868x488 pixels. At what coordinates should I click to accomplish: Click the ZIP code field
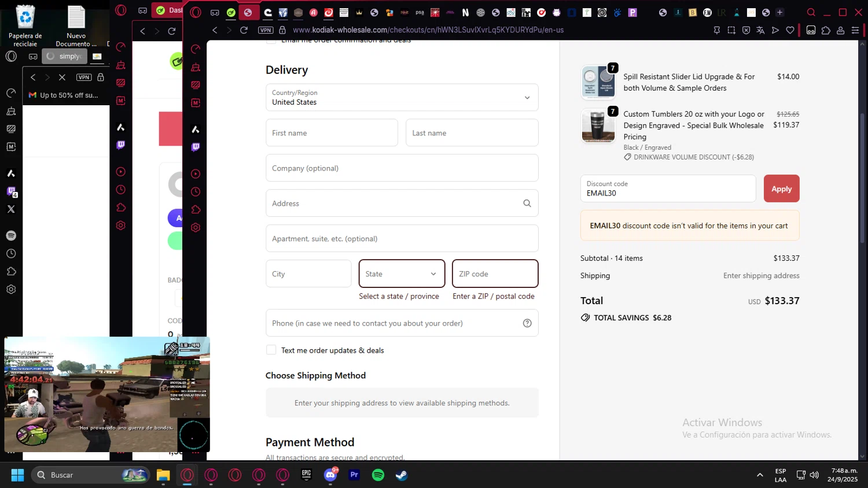coord(495,273)
